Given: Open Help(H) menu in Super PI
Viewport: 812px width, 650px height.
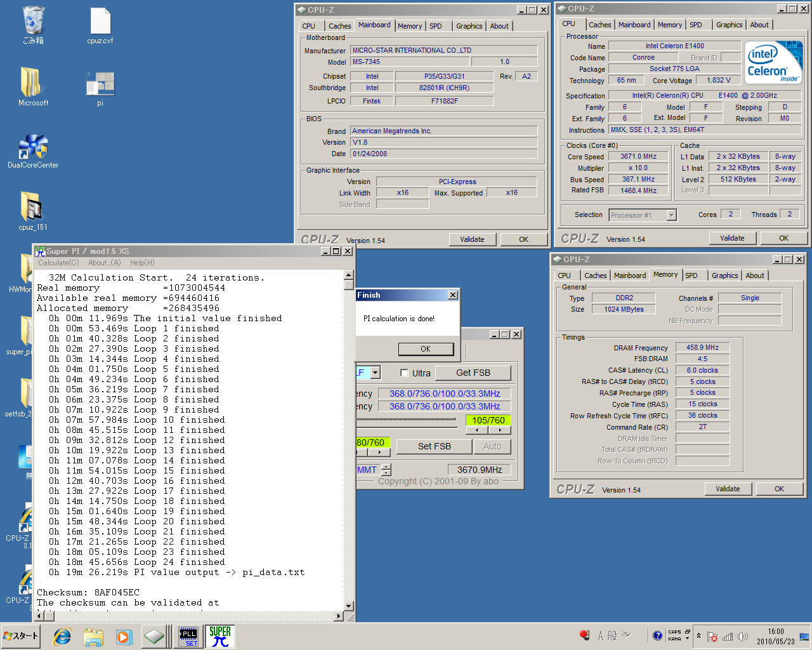Looking at the screenshot, I should (142, 263).
